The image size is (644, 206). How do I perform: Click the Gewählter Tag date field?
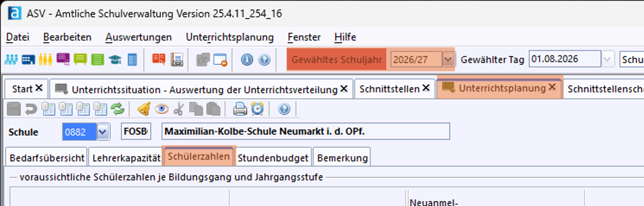pos(564,60)
